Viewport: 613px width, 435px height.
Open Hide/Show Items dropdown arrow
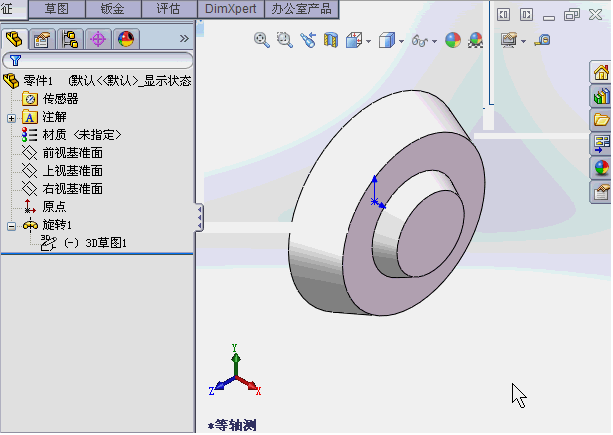434,41
